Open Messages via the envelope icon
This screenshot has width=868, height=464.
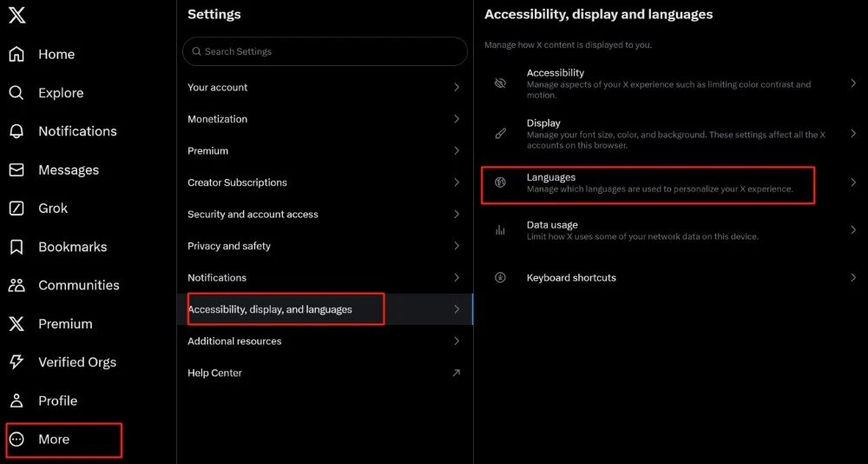tap(16, 169)
